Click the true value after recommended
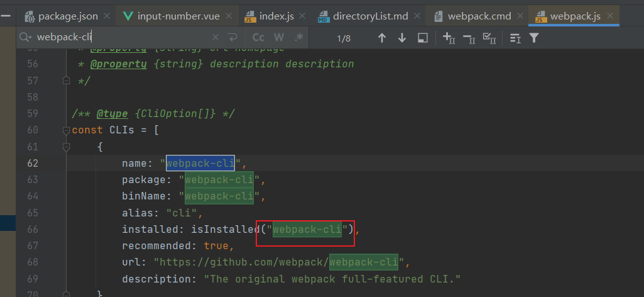The image size is (644, 297). pyautogui.click(x=216, y=246)
